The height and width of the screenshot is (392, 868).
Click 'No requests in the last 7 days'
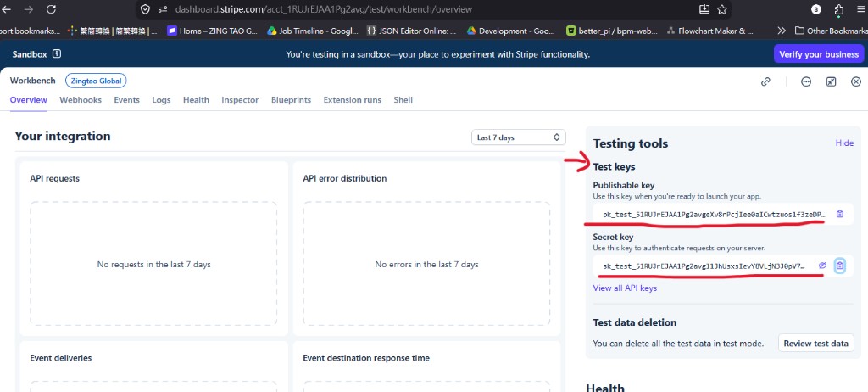[x=154, y=265]
